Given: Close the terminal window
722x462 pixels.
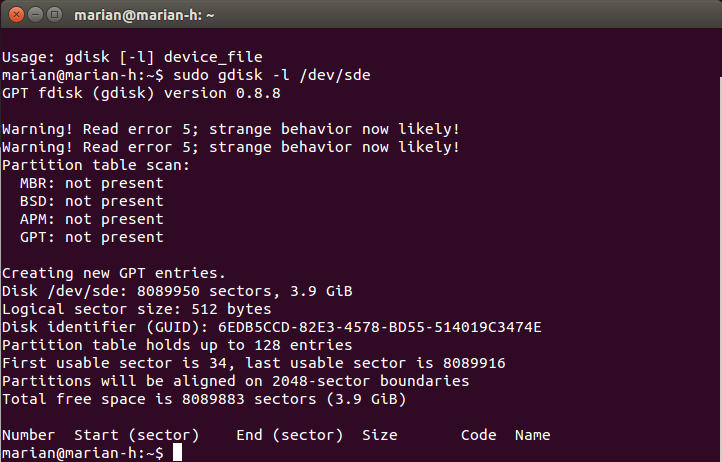Looking at the screenshot, I should click(x=16, y=15).
